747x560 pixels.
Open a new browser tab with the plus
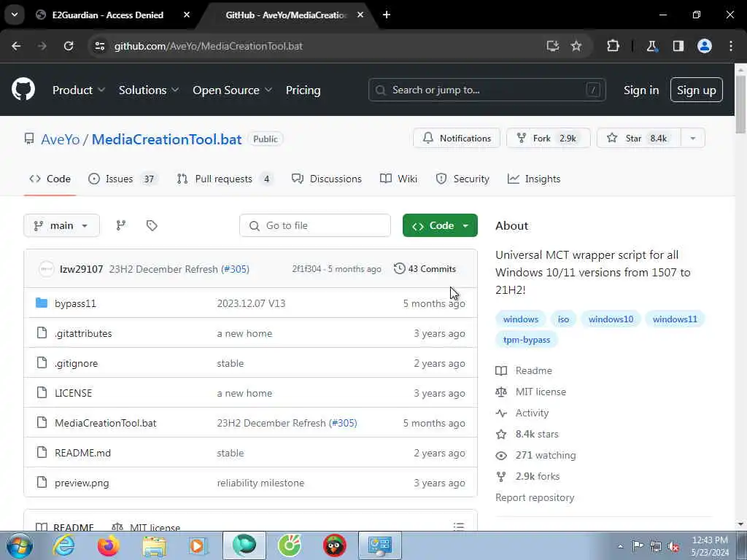[x=387, y=15]
